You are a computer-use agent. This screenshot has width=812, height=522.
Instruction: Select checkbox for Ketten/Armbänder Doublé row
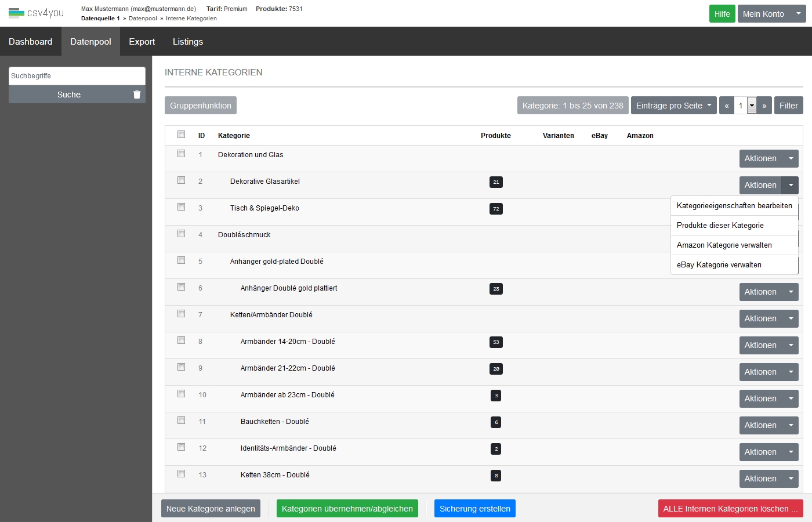(x=181, y=314)
